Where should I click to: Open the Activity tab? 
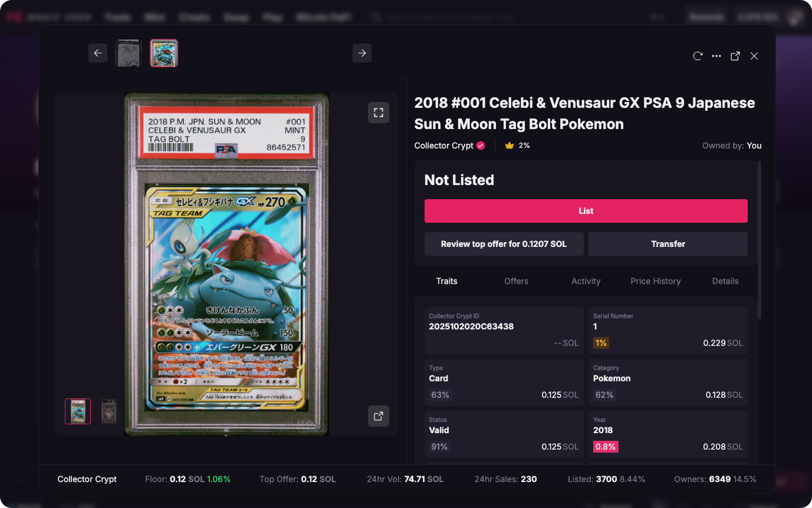[x=586, y=281]
